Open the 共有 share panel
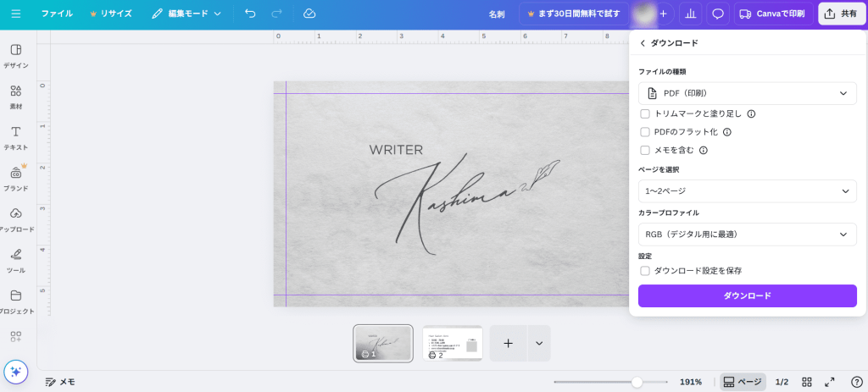 pos(842,14)
